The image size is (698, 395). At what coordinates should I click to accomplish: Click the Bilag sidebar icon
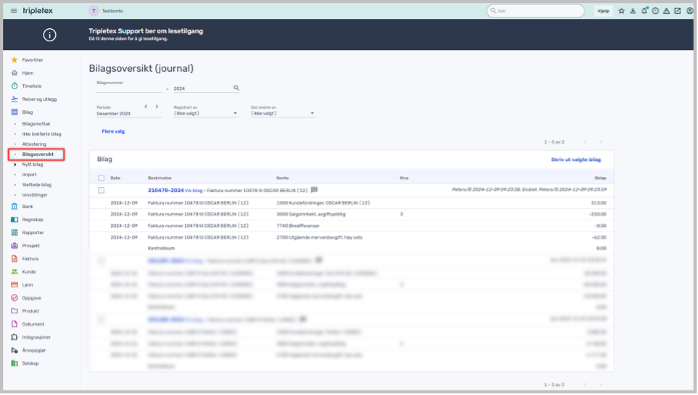14,112
